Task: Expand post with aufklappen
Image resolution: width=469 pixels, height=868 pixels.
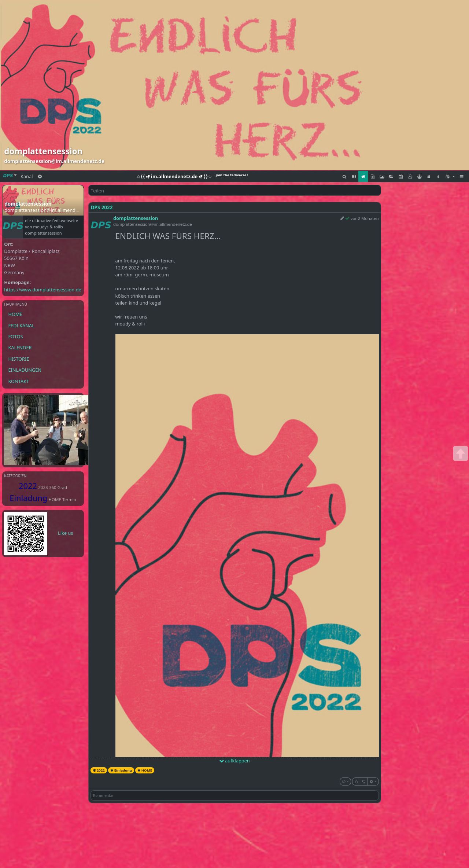Action: (x=234, y=761)
